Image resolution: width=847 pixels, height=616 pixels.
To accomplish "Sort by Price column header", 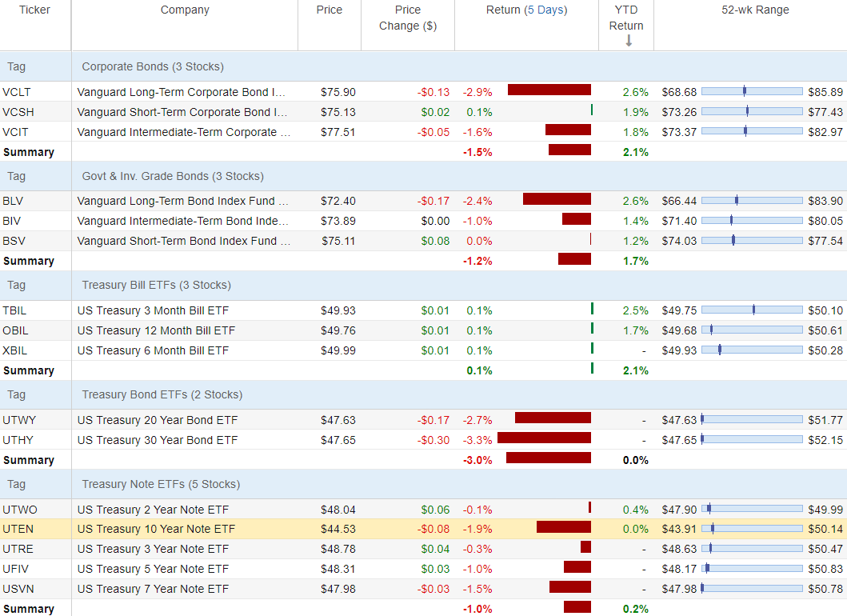I will (329, 10).
